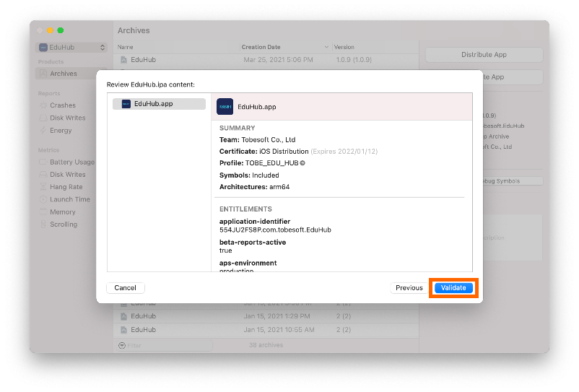
Task: Click the Team: Tobesoft Co., Ltd line
Action: (258, 140)
